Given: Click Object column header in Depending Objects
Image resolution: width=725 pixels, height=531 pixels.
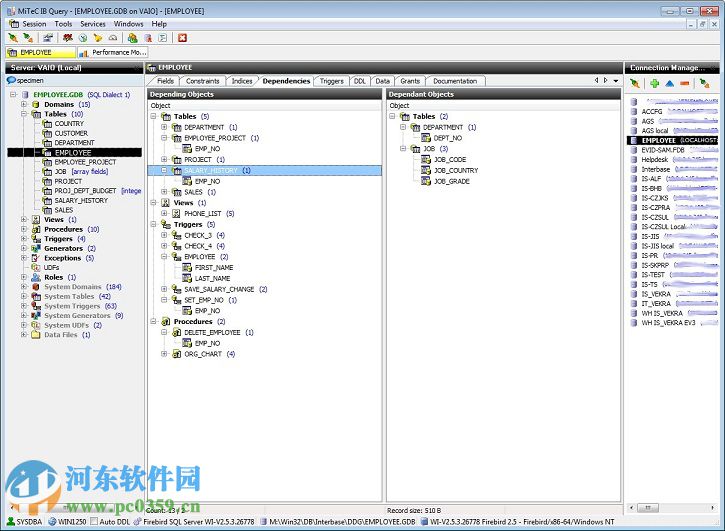Looking at the screenshot, I should point(265,105).
